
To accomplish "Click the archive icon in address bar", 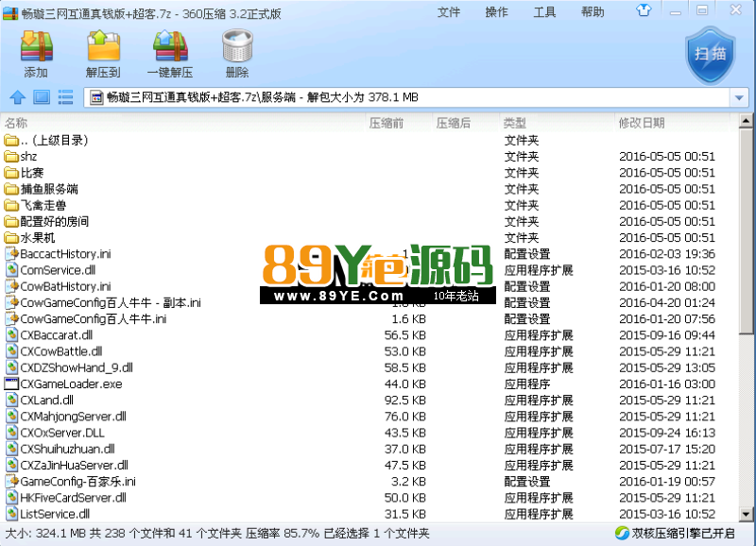I will point(96,98).
